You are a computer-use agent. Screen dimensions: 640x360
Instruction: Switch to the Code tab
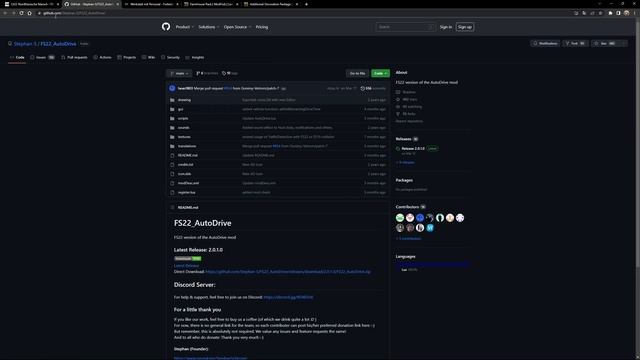point(17,58)
